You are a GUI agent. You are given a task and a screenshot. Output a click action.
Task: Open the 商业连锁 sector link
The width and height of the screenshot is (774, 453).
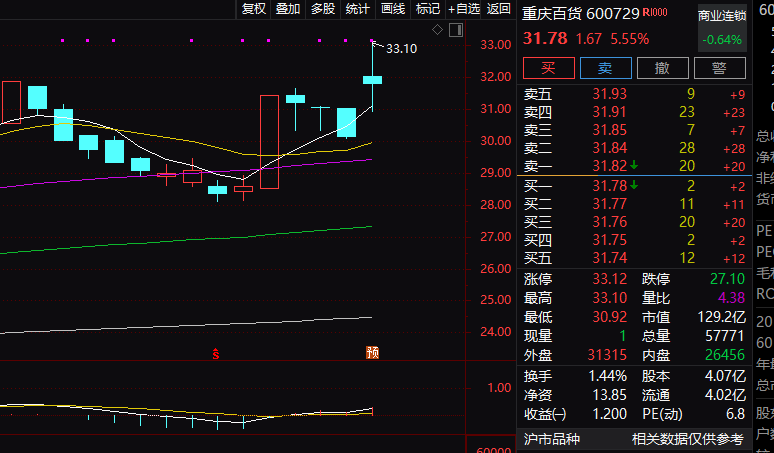(722, 16)
